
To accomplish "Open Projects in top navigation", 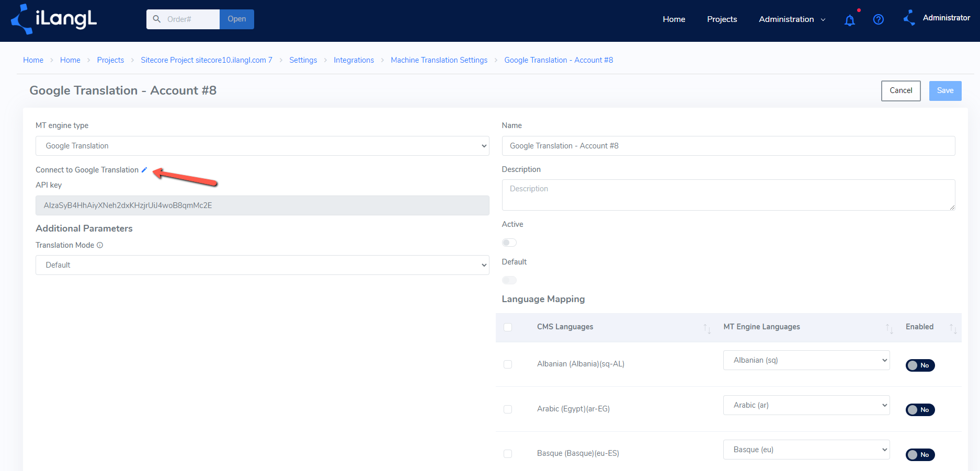I will click(722, 19).
